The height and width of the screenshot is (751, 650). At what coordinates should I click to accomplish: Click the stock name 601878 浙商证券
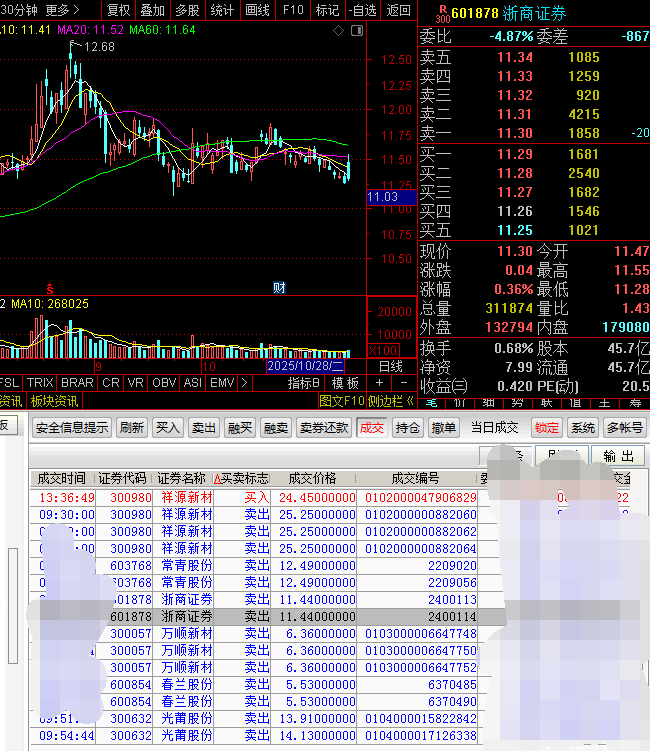(x=509, y=13)
